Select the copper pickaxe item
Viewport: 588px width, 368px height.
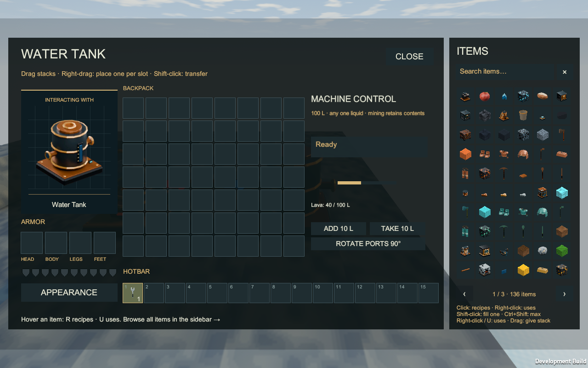504,173
